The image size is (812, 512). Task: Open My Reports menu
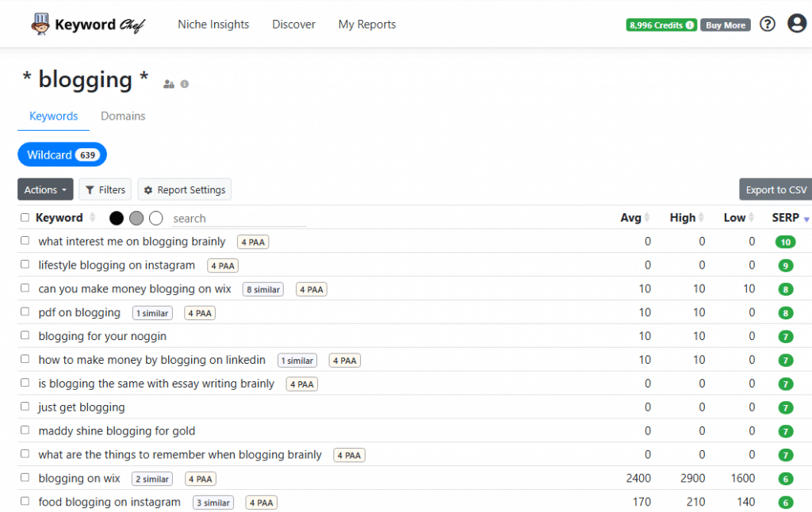(x=367, y=25)
